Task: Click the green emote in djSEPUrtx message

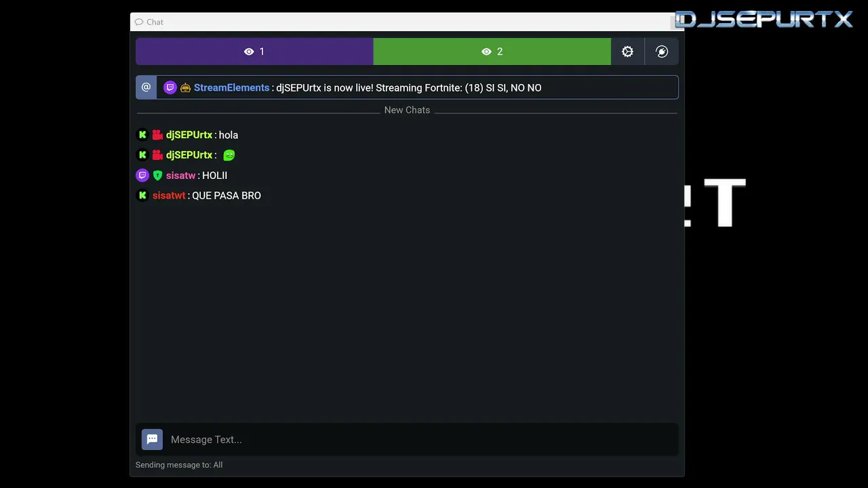Action: point(229,155)
